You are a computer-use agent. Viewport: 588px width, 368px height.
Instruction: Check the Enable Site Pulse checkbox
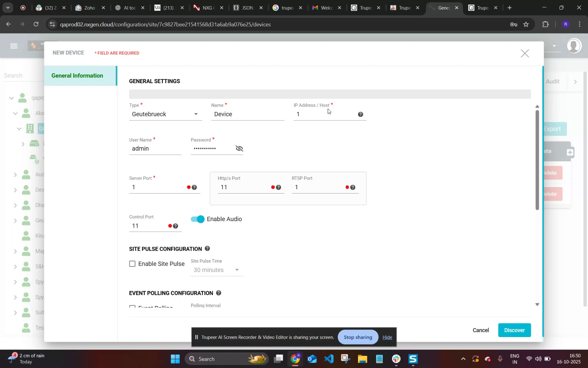132,263
